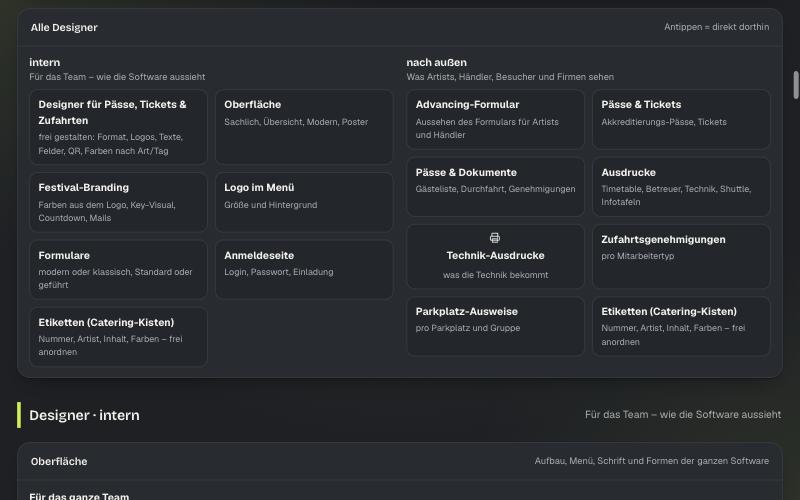
Task: Open the Festival-Branding card
Action: coord(118,202)
